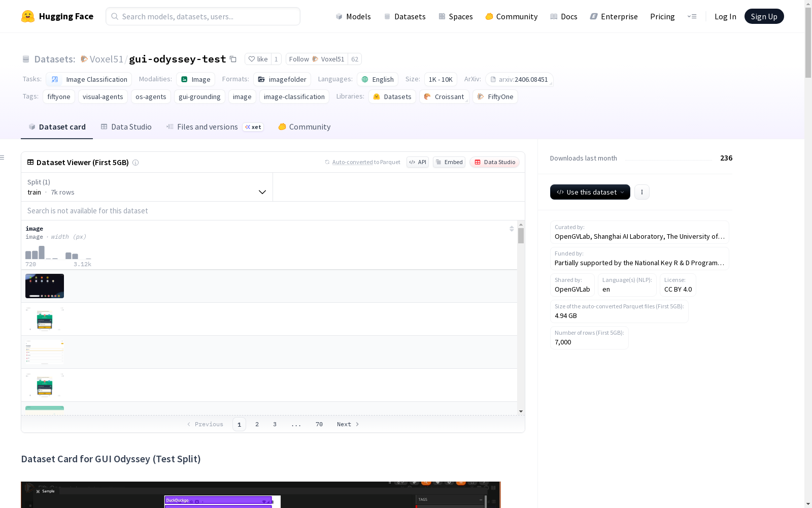Open the Docs nav item

(x=564, y=16)
